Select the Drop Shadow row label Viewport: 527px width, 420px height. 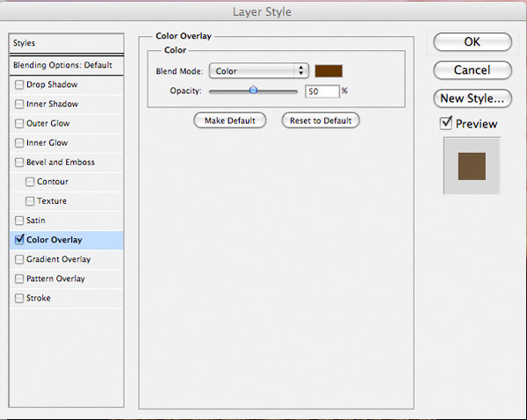(52, 84)
